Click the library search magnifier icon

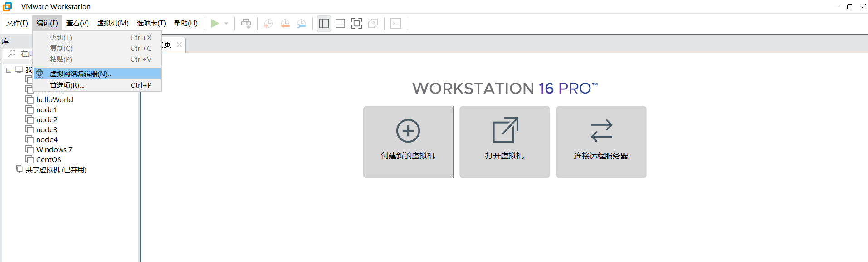coord(12,53)
